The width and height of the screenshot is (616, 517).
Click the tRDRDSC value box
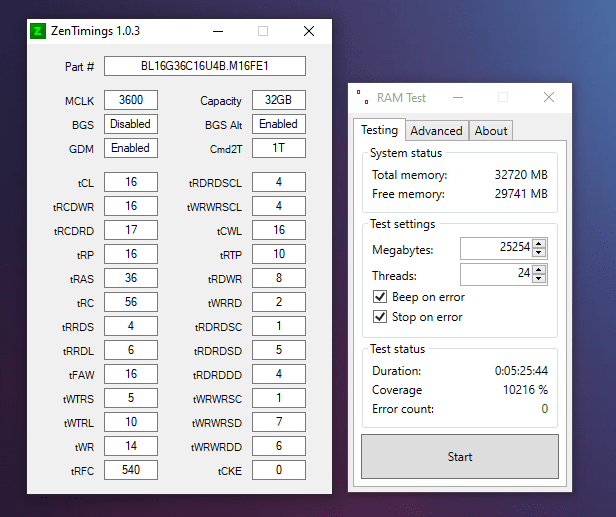pyautogui.click(x=279, y=326)
